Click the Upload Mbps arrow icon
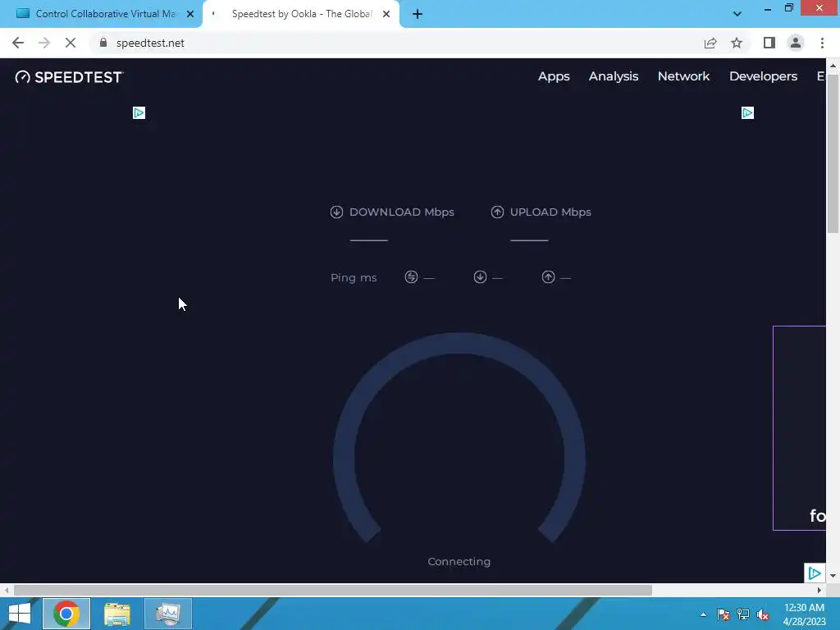This screenshot has width=840, height=630. [x=497, y=212]
